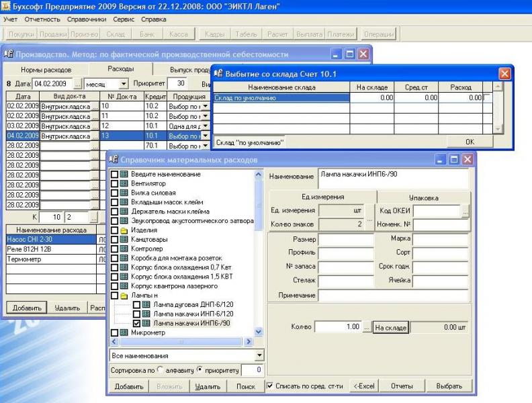The image size is (532, 403).
Task: Check the Вилка силовая checkbox
Action: pyautogui.click(x=114, y=193)
